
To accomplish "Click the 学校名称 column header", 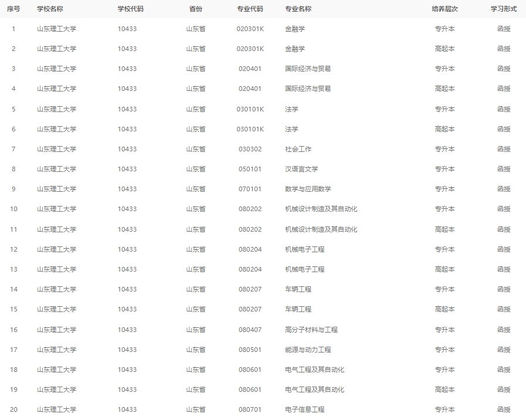I will click(x=50, y=9).
